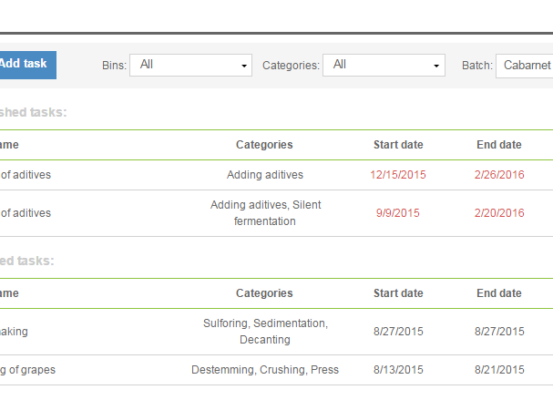Open the Bins dropdown

[x=191, y=65]
